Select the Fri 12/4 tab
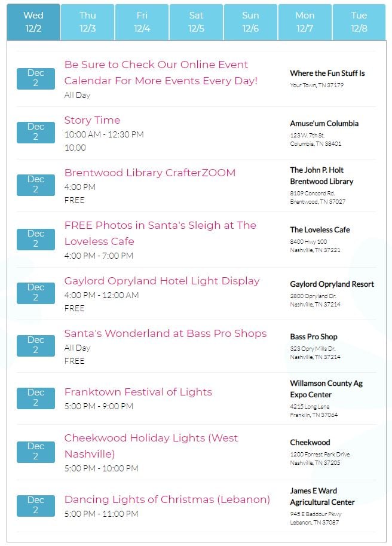392x546 pixels. [142, 22]
